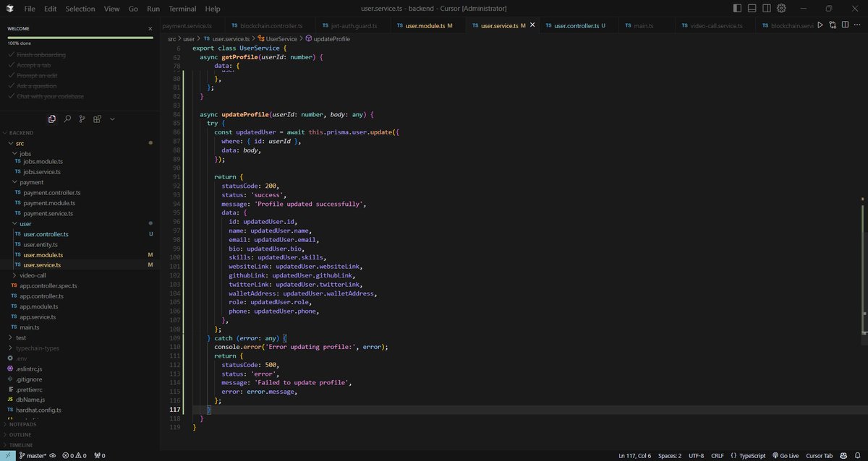Open the Terminal menu
The width and height of the screenshot is (868, 461).
[x=182, y=9]
